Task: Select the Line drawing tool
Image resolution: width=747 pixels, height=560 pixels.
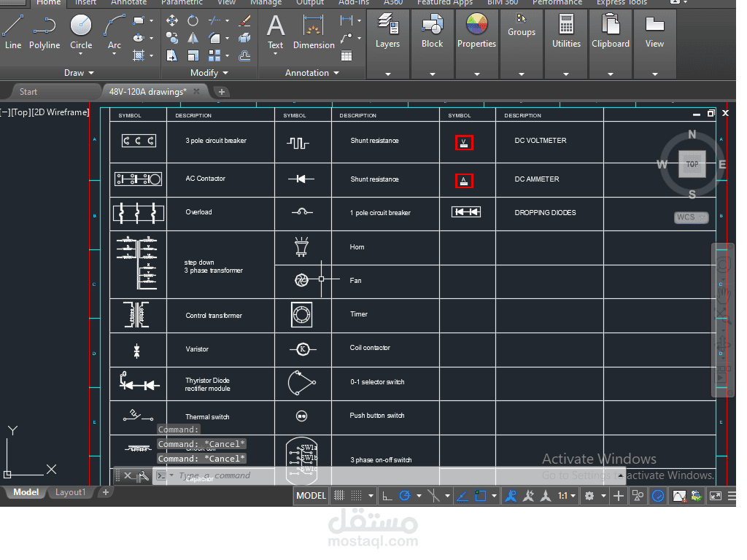Action: pos(13,32)
